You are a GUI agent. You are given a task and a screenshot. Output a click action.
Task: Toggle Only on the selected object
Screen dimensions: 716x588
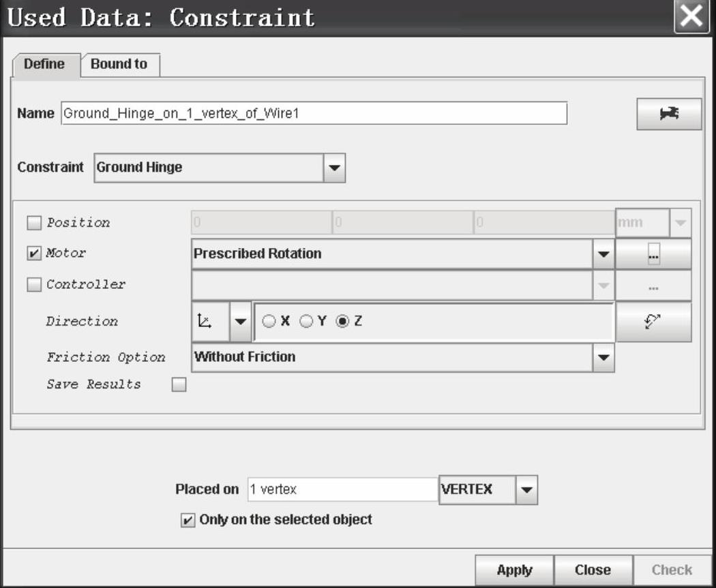188,520
